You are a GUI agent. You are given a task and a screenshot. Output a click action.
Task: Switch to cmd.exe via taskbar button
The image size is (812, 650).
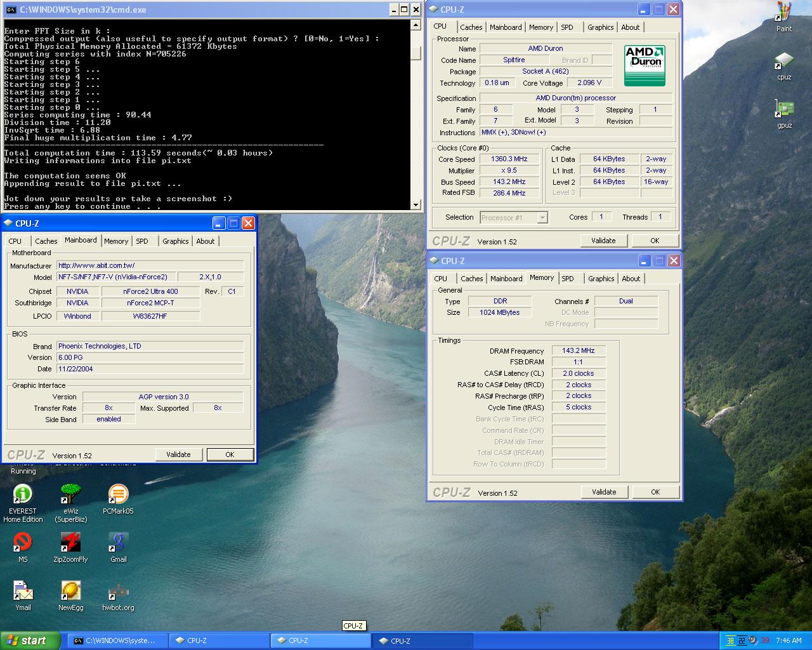point(118,640)
